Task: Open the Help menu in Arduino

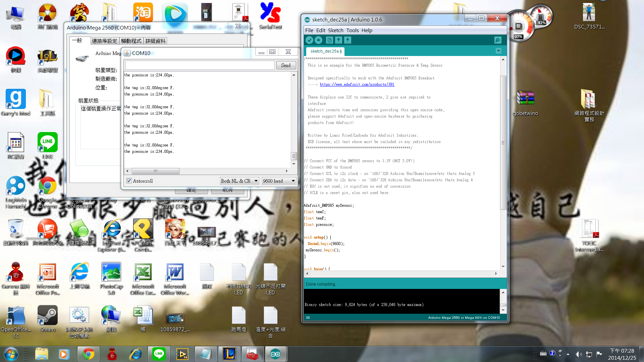Action: (367, 31)
